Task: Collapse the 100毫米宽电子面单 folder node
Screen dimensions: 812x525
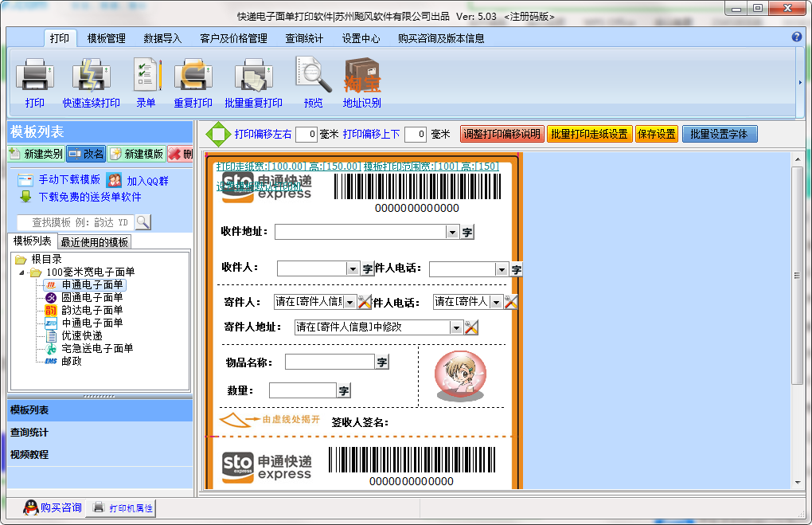Action: (22, 272)
